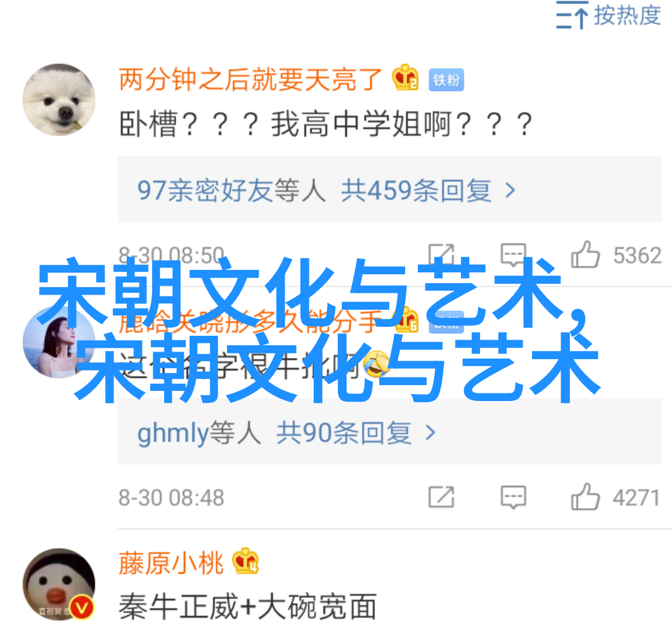Image resolution: width=672 pixels, height=643 pixels.
Task: Tap share icon on 8-30 08:48 comment
Action: (441, 497)
